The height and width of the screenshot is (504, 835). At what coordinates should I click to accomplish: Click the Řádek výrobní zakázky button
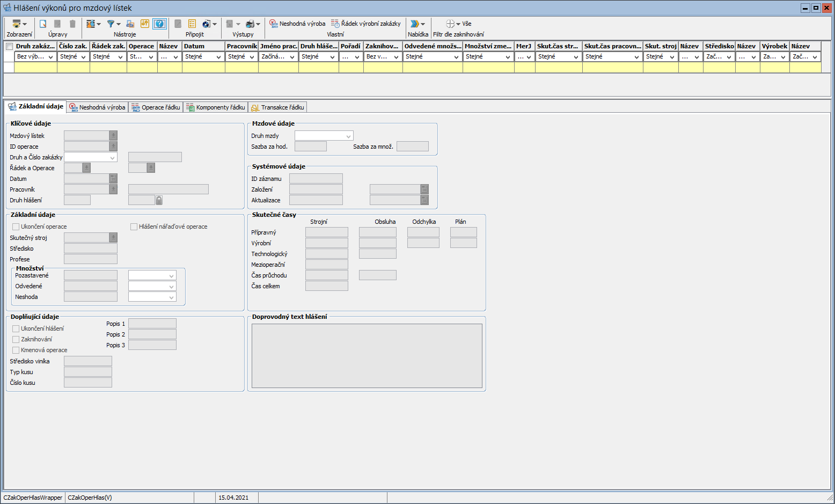(x=366, y=24)
